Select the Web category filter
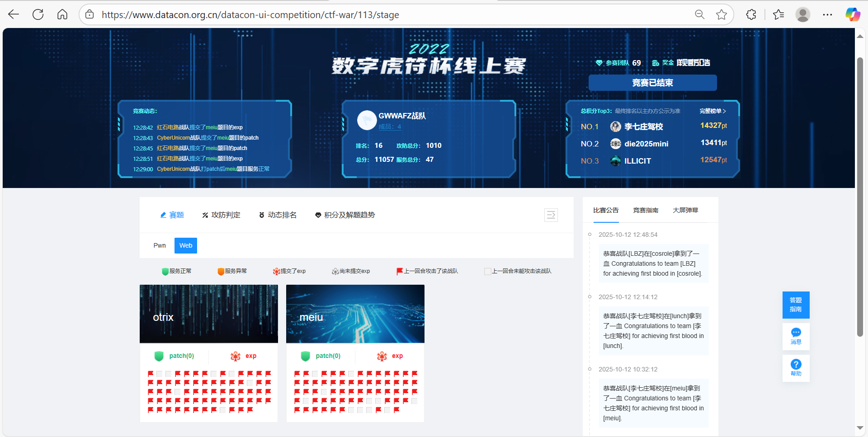This screenshot has height=437, width=868. [x=186, y=245]
